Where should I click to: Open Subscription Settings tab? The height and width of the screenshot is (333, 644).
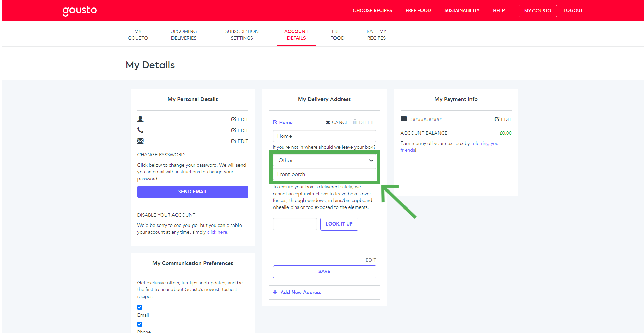pos(242,35)
